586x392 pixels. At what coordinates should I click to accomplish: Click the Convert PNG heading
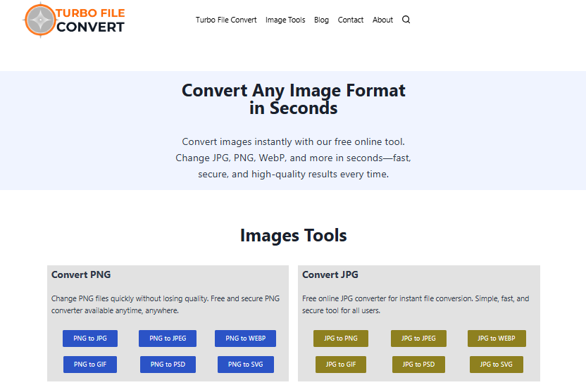click(81, 274)
